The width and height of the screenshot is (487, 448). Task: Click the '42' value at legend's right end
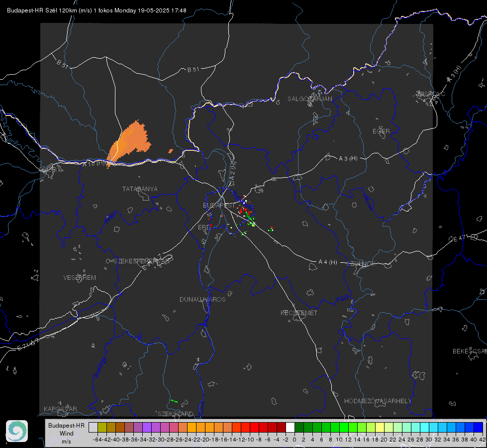482,440
